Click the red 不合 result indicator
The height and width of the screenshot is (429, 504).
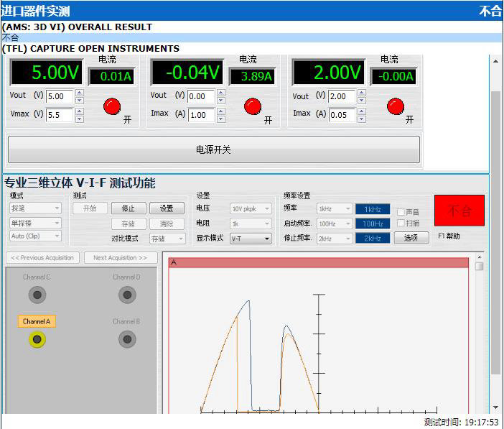click(459, 211)
